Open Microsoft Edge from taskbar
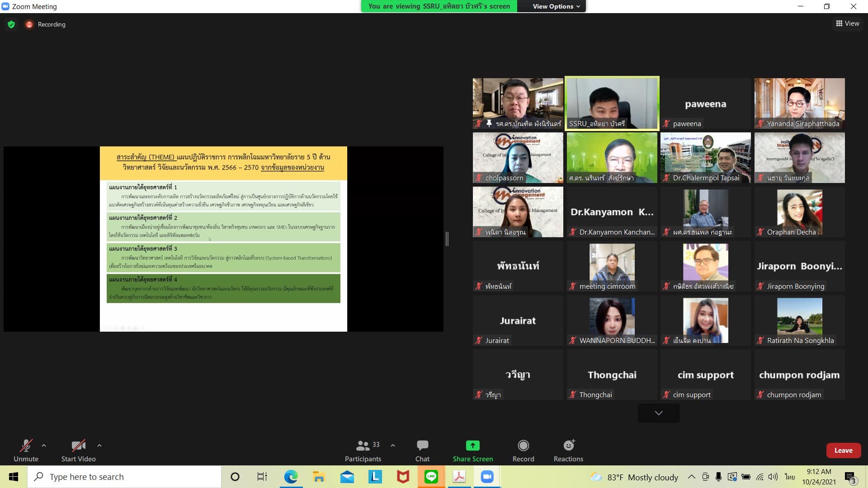 [x=291, y=477]
